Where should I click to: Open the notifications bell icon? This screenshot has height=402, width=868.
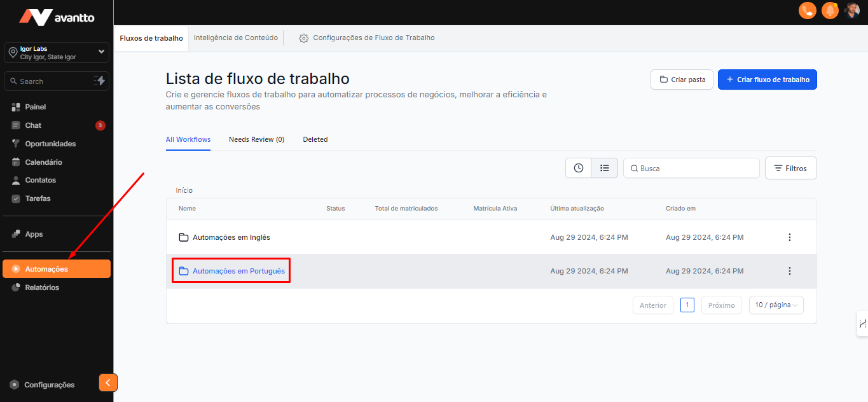click(x=830, y=11)
